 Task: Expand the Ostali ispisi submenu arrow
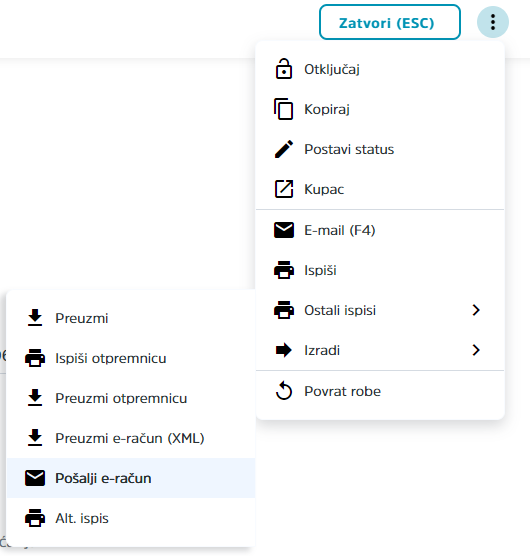pos(476,310)
